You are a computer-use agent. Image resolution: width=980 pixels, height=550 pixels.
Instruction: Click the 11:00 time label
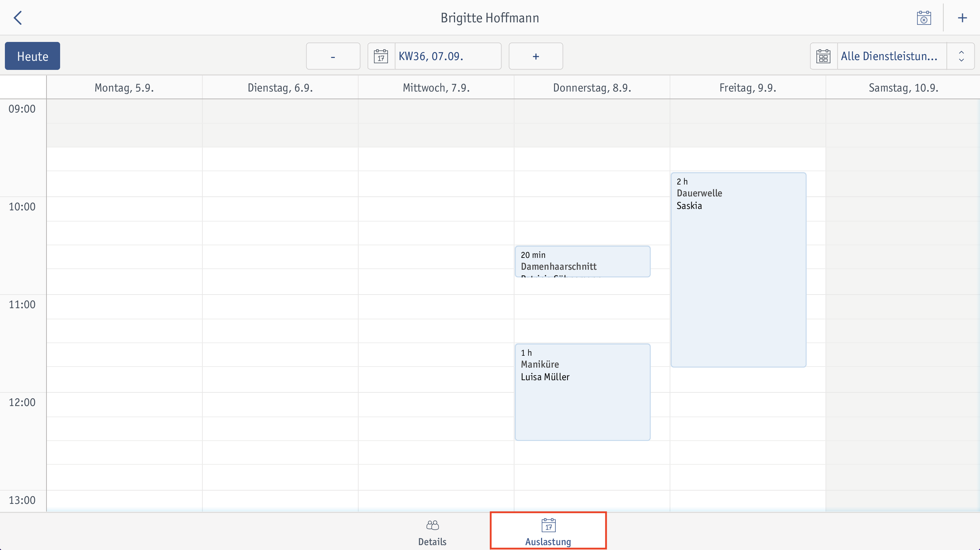22,304
